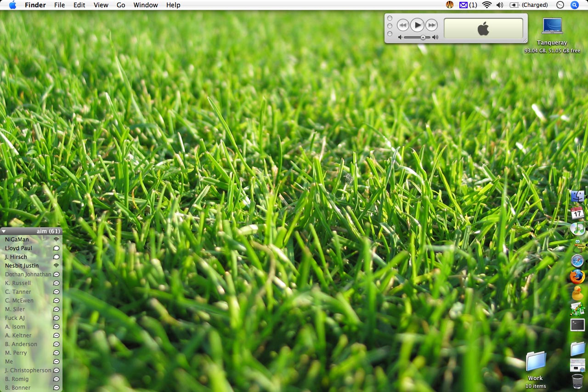
Task: Select buddy C. Tanner
Action: [31, 292]
